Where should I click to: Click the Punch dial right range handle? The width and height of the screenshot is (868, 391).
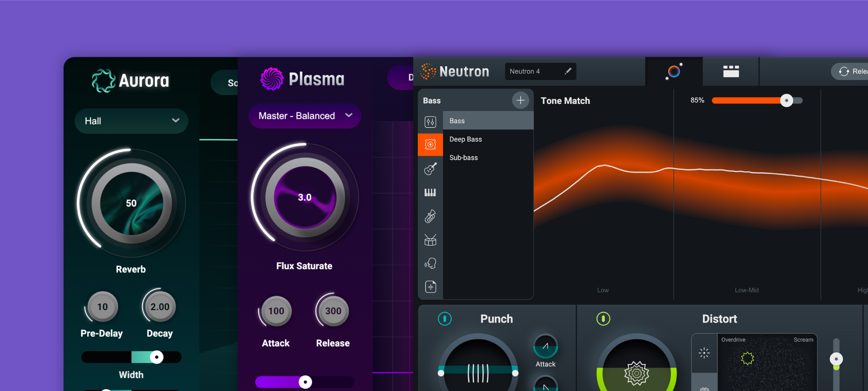click(515, 373)
